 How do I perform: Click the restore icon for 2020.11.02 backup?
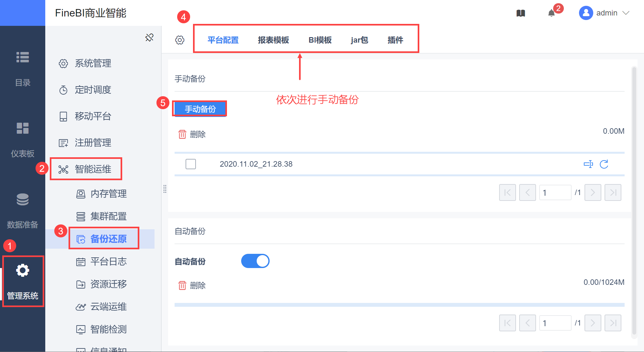pos(604,164)
